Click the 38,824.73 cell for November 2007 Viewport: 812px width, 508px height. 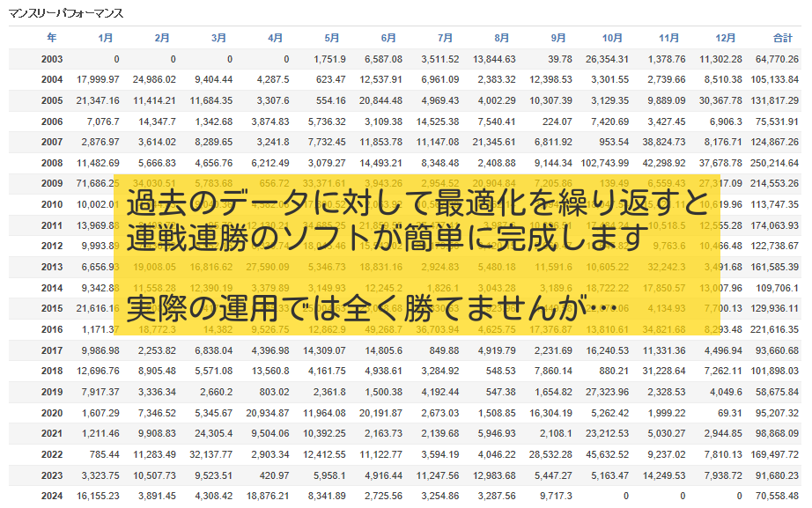pyautogui.click(x=658, y=142)
